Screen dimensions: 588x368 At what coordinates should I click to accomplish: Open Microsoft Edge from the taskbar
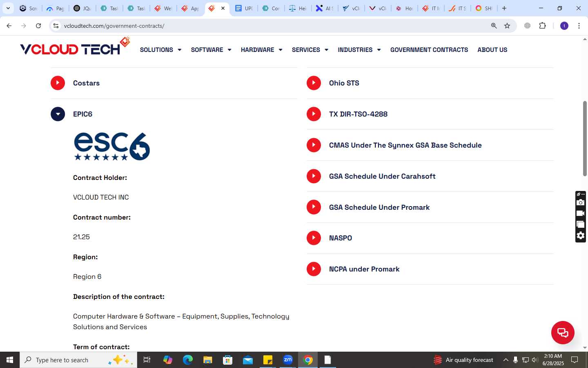[x=187, y=360]
